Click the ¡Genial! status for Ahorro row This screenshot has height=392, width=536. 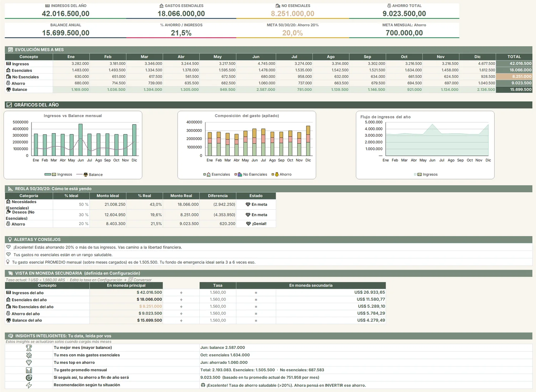256,224
